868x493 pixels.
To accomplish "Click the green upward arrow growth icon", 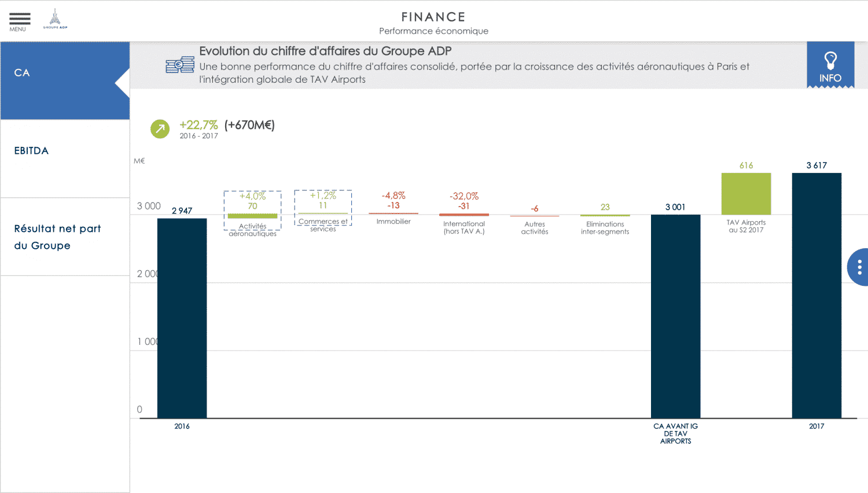I will (160, 128).
